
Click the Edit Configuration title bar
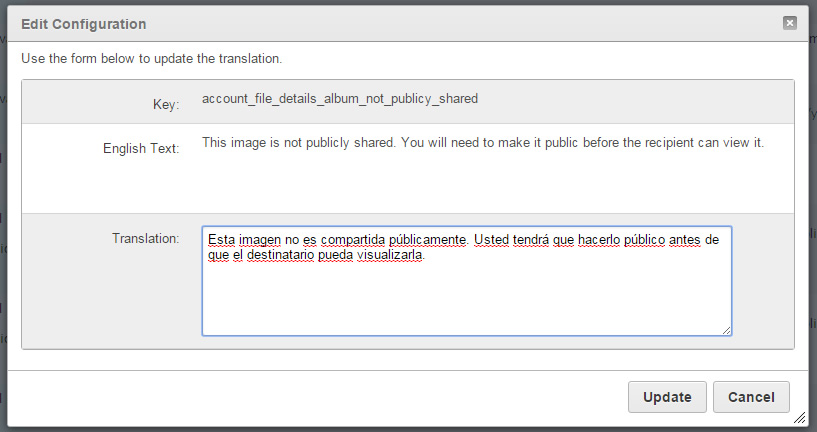[x=400, y=23]
